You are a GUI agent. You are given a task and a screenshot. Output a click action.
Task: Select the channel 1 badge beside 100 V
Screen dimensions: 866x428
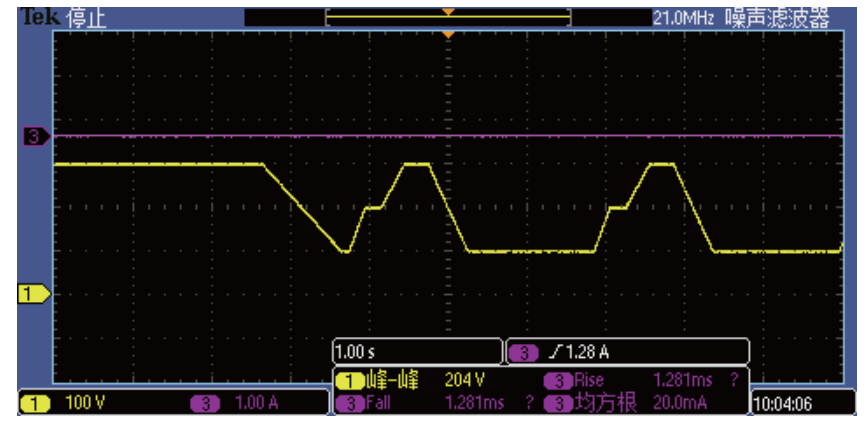[x=36, y=403]
